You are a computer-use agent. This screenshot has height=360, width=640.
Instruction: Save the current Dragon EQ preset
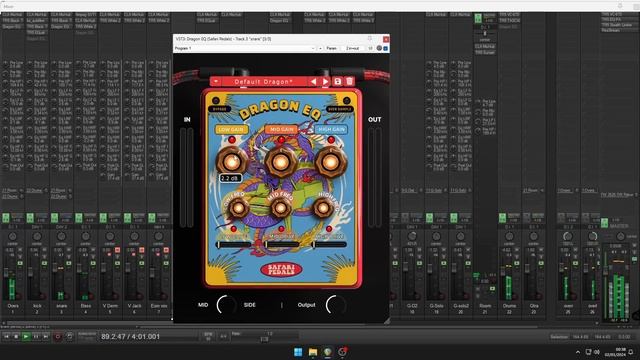338,82
